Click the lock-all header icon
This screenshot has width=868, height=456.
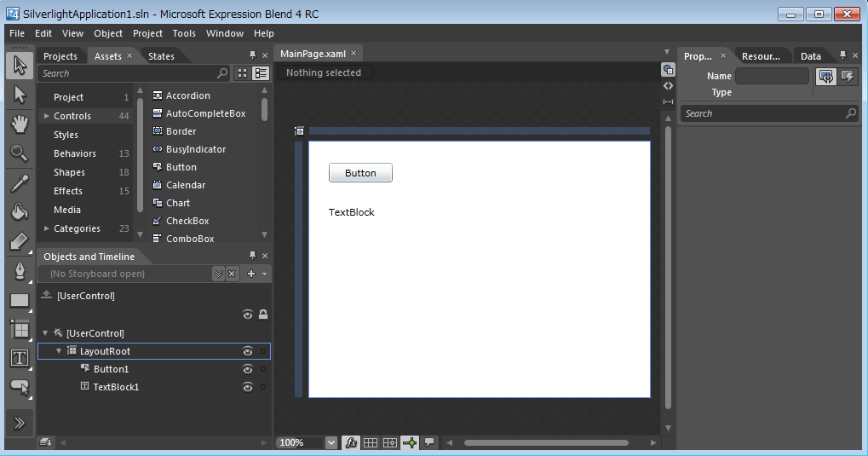(x=263, y=315)
